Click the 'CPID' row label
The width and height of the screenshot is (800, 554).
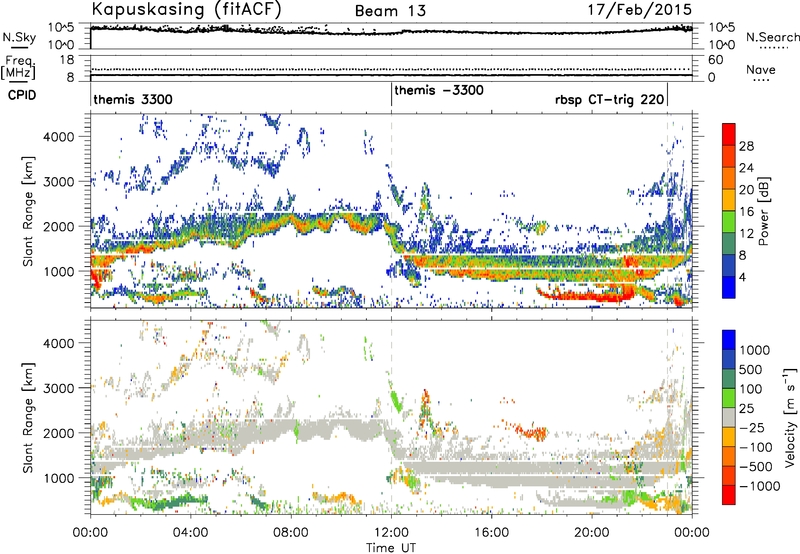[x=22, y=95]
